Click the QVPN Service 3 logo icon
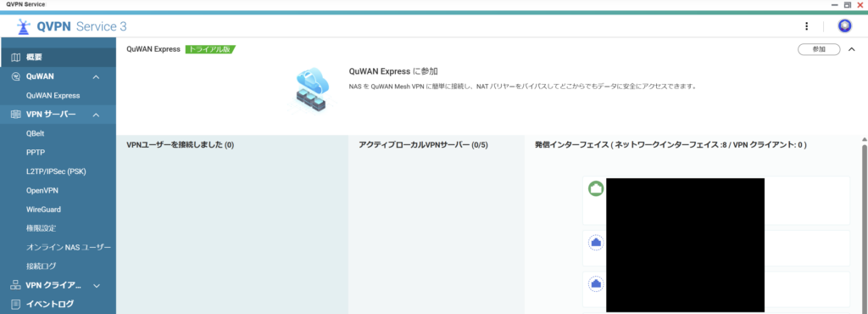Viewport: 868px width, 314px height. (23, 26)
